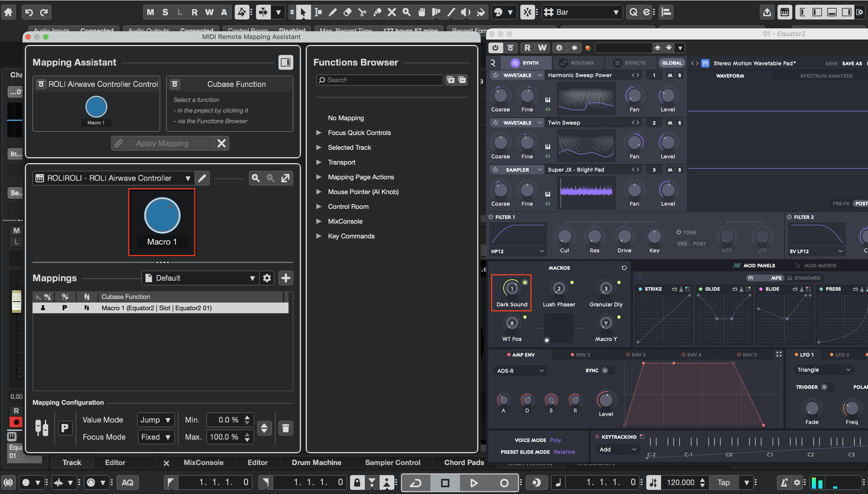This screenshot has width=868, height=494.
Task: Click the zoom in magnifier in surface view
Action: pos(256,178)
